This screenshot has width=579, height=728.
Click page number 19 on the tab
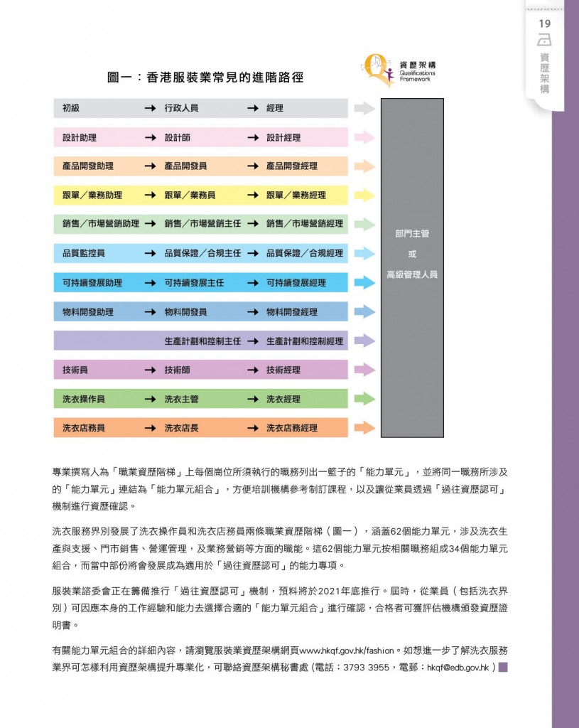[545, 24]
